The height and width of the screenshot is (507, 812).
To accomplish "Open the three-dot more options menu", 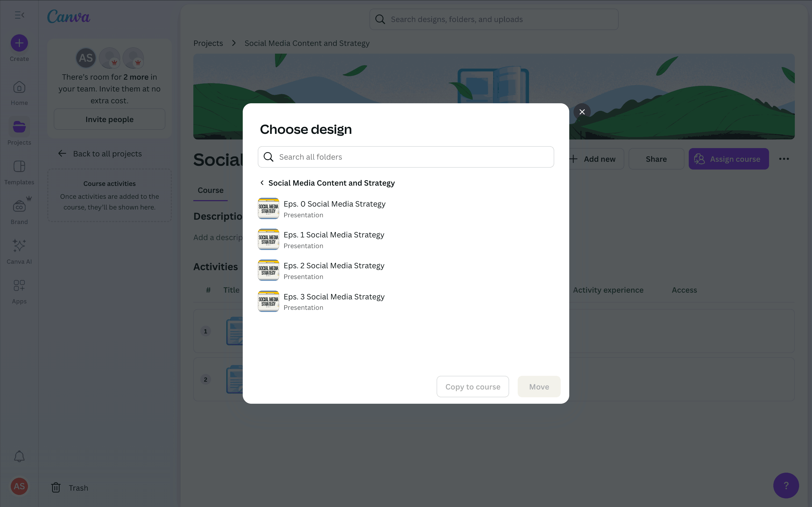I will 784,159.
